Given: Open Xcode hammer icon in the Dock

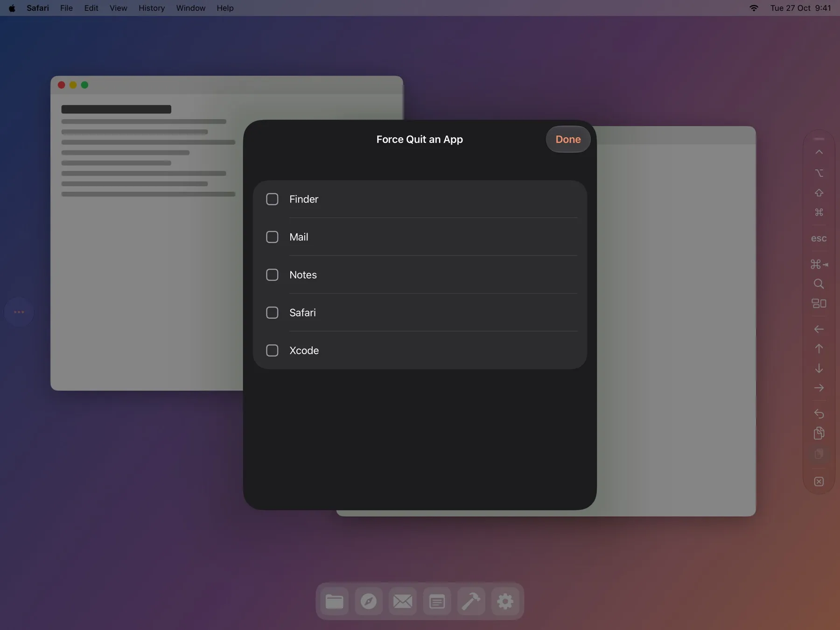Looking at the screenshot, I should tap(471, 602).
